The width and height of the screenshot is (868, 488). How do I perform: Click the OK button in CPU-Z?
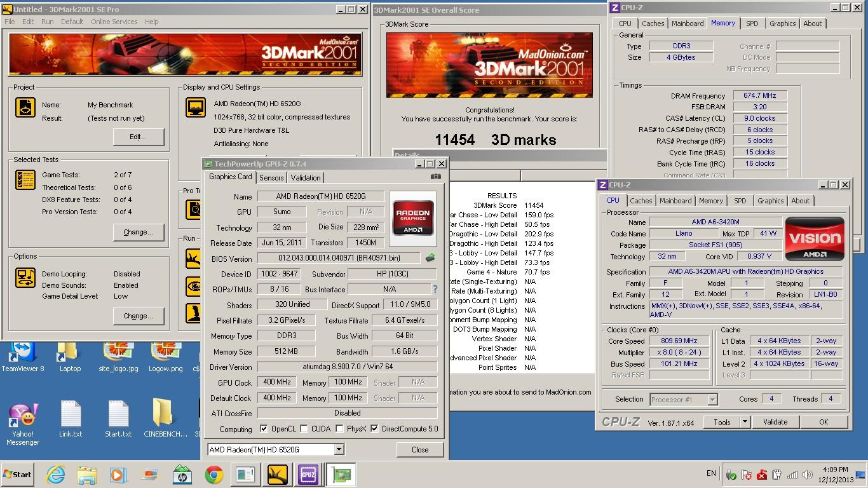[x=824, y=422]
